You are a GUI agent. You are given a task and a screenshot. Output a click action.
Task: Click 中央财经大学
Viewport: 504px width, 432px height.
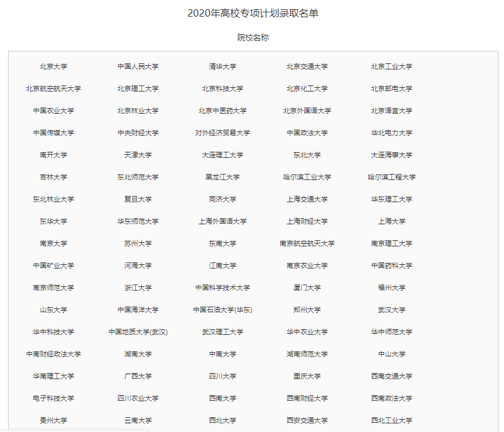click(x=138, y=133)
